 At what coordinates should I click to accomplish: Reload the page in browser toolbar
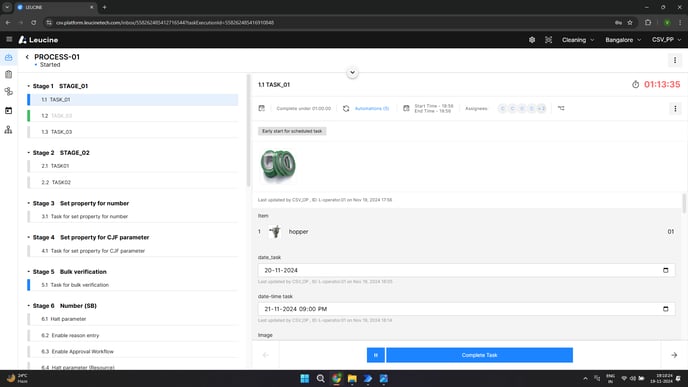[34, 22]
